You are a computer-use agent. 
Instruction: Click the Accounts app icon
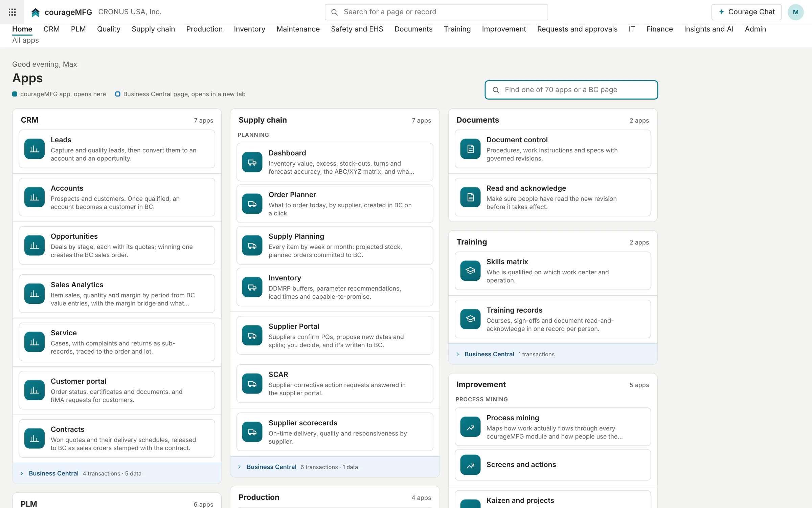pos(35,197)
